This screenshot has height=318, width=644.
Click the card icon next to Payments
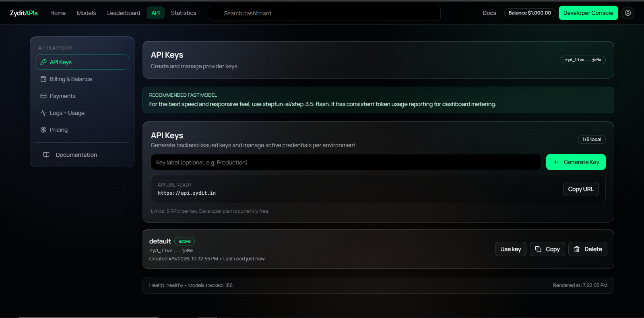43,96
